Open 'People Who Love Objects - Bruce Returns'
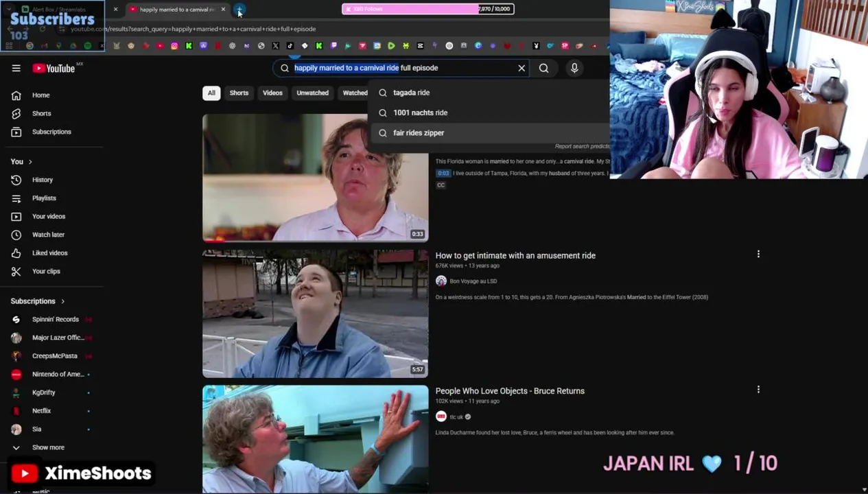Viewport: 868px width, 494px height. click(x=510, y=391)
